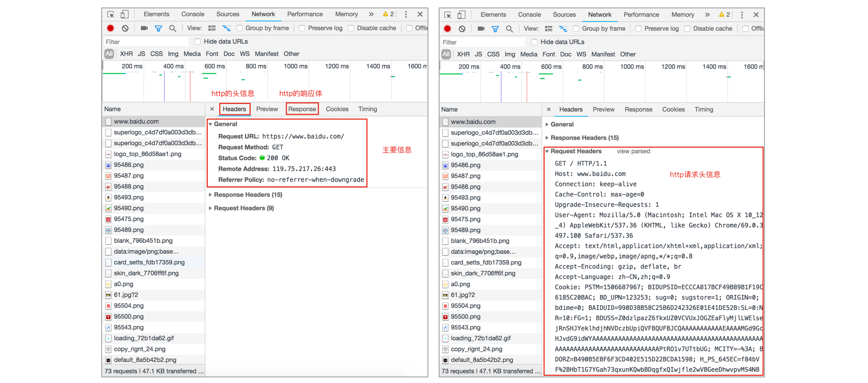Enable Group by frame in left DevTools
The image size is (868, 383).
point(240,28)
